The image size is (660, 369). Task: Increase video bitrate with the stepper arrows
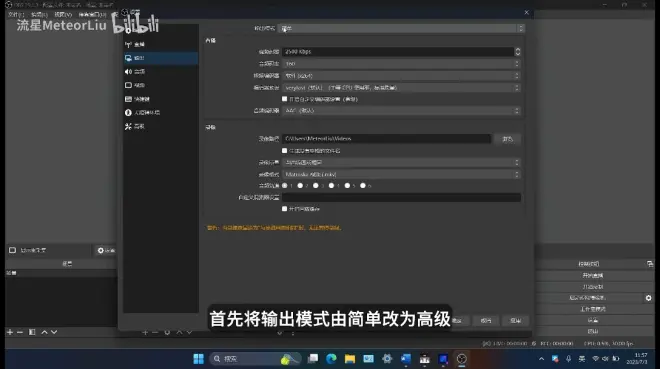[x=517, y=49]
